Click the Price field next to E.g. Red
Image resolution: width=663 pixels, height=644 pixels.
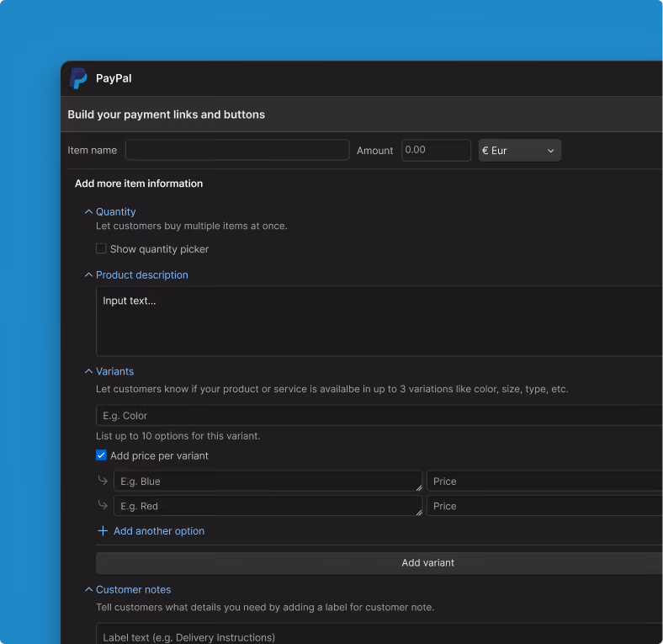544,506
